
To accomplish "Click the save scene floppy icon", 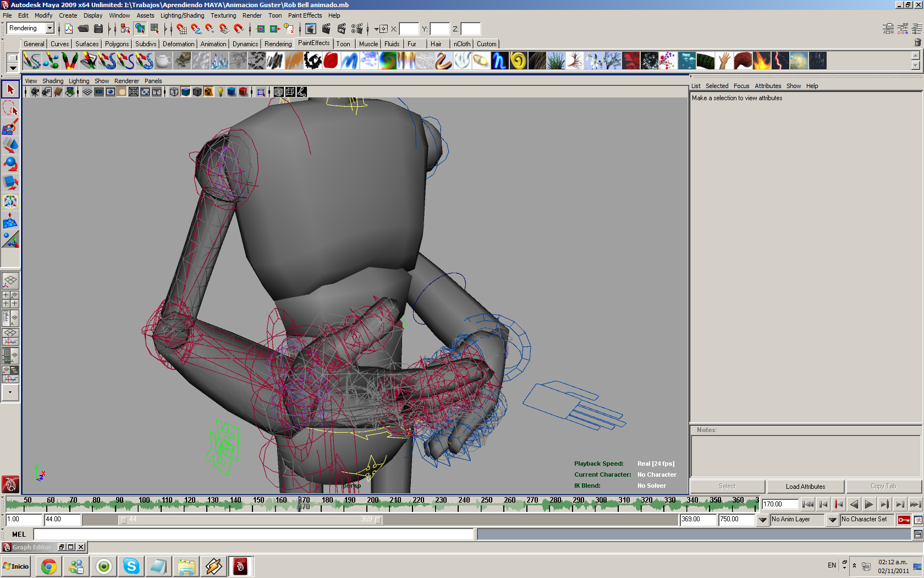I will pyautogui.click(x=98, y=29).
